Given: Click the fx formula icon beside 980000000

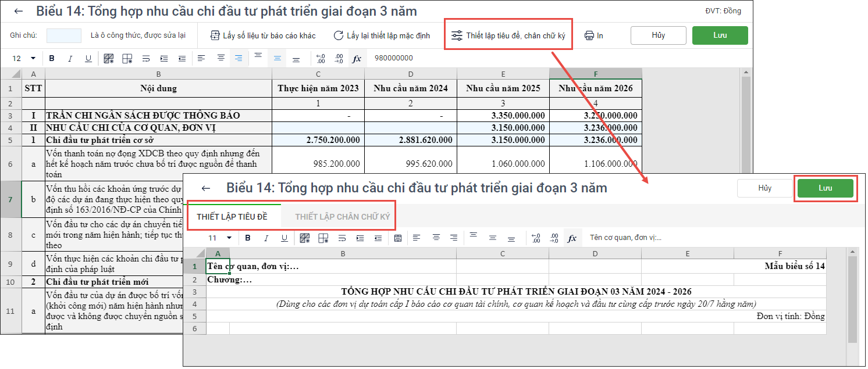Looking at the screenshot, I should [x=357, y=58].
